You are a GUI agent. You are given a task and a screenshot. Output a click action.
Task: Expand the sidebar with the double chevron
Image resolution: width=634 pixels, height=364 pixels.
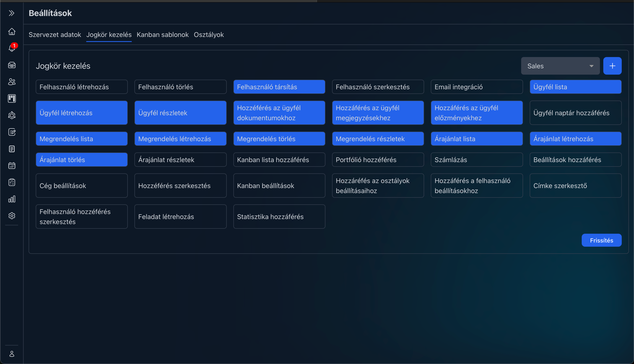tap(12, 13)
